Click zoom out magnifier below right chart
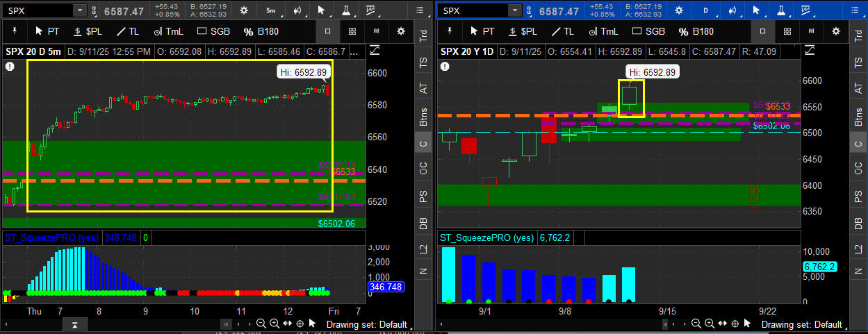 [695, 324]
